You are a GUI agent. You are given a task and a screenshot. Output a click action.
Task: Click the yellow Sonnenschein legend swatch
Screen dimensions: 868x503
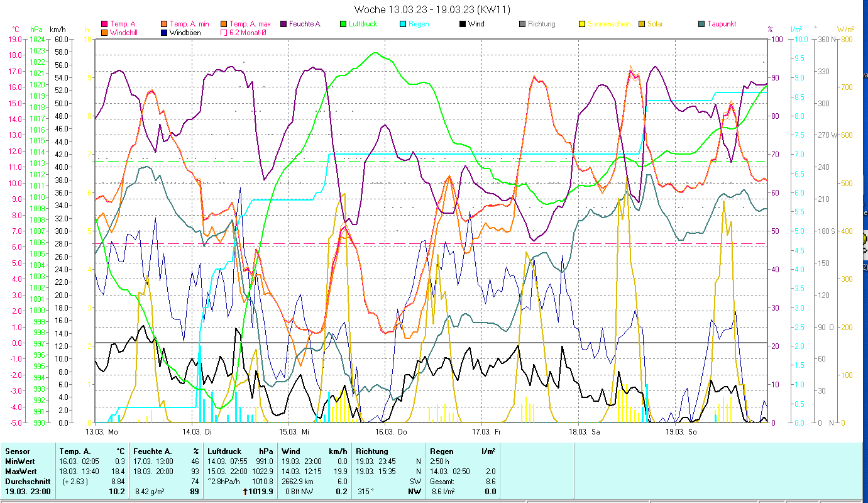pos(582,24)
